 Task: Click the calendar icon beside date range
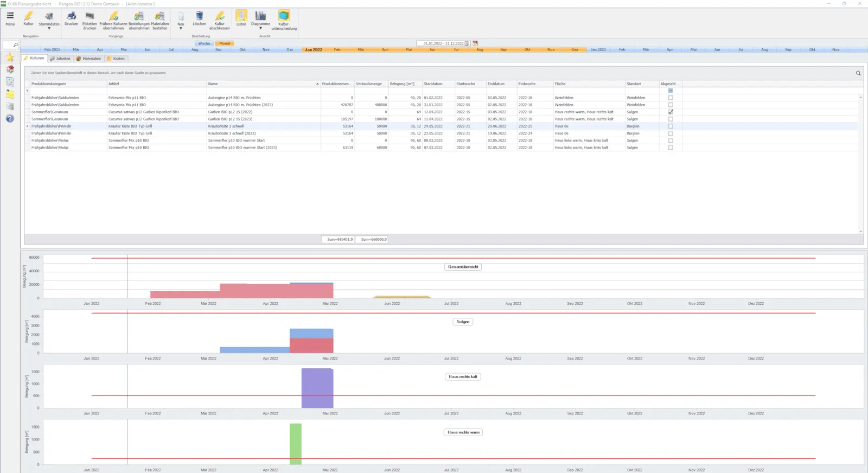point(475,43)
